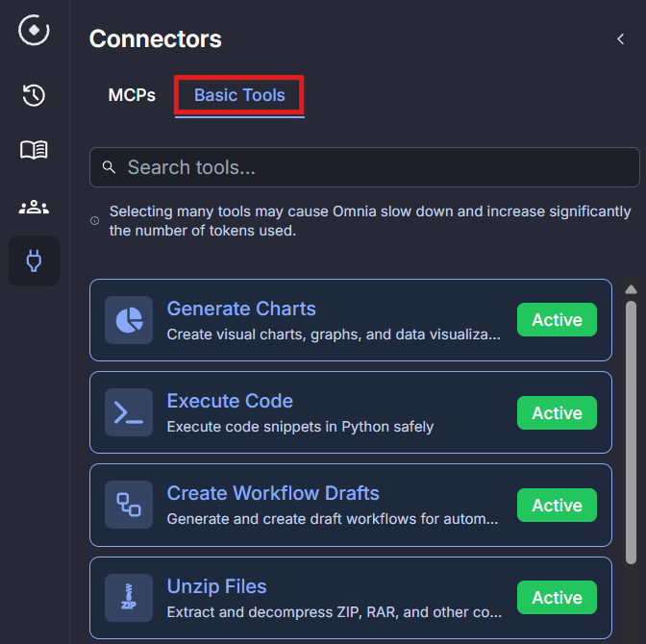Viewport: 646px width, 644px height.
Task: Toggle the Create Workflow Drafts Active status
Action: point(557,505)
